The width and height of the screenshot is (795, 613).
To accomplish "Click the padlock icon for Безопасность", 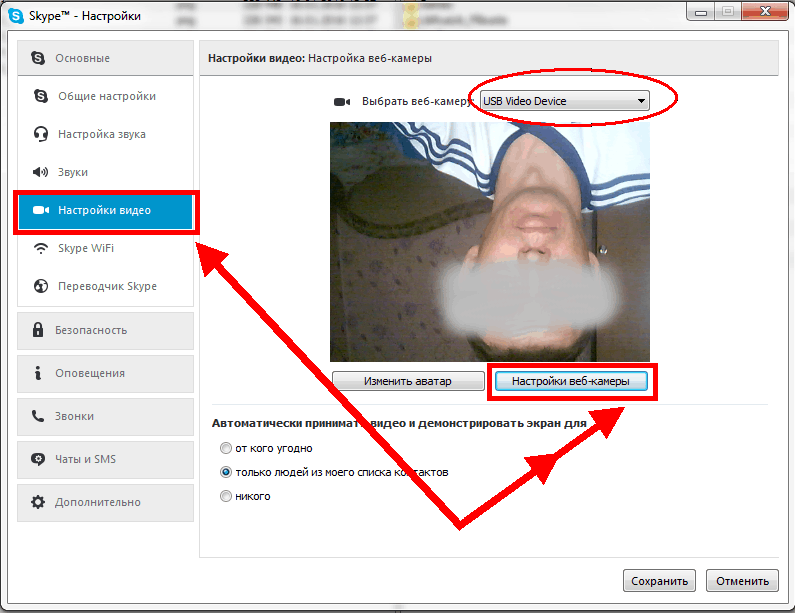I will point(38,330).
